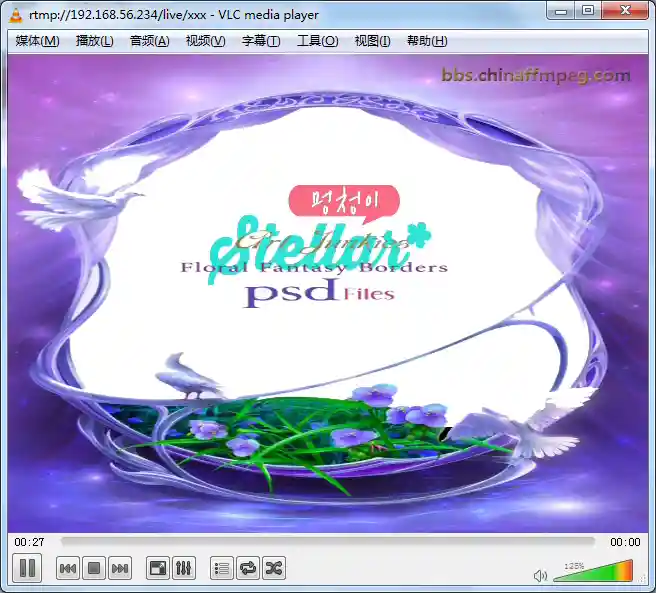Click the playback seek bar
Image resolution: width=656 pixels, height=593 pixels.
tap(328, 542)
